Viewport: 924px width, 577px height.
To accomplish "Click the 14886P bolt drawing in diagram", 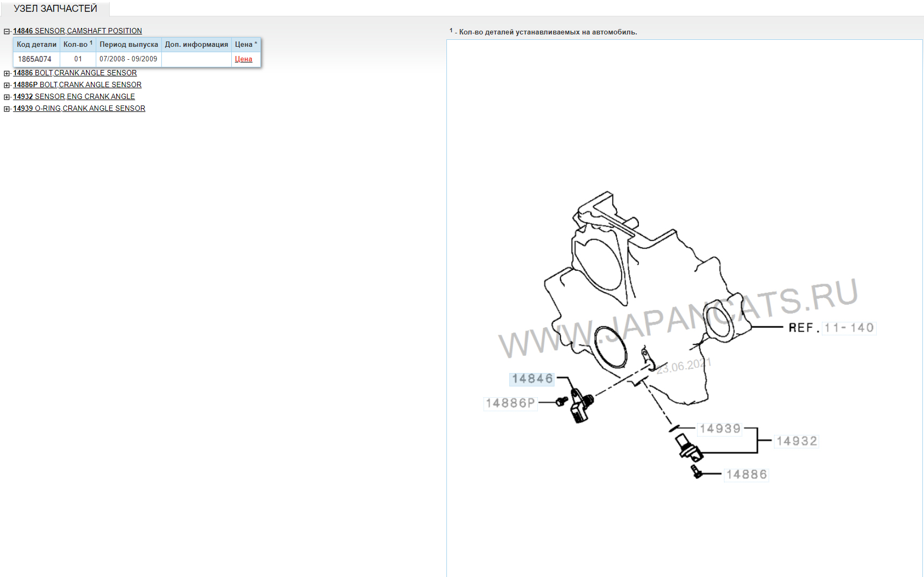I will pos(561,402).
